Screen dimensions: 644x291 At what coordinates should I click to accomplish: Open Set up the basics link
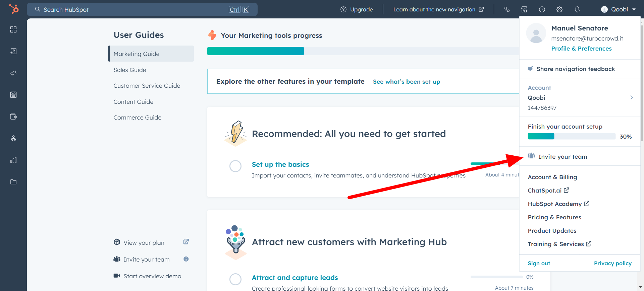(x=280, y=164)
